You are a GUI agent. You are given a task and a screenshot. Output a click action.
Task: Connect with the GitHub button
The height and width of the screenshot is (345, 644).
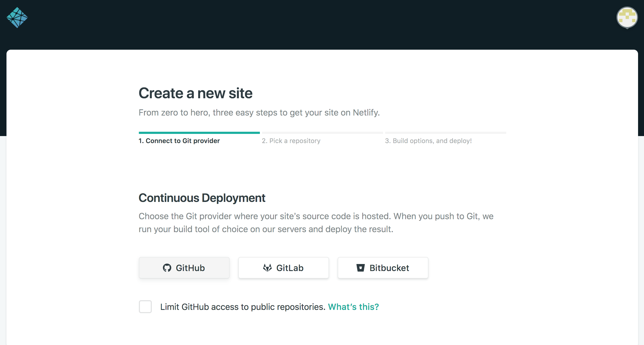tap(184, 268)
